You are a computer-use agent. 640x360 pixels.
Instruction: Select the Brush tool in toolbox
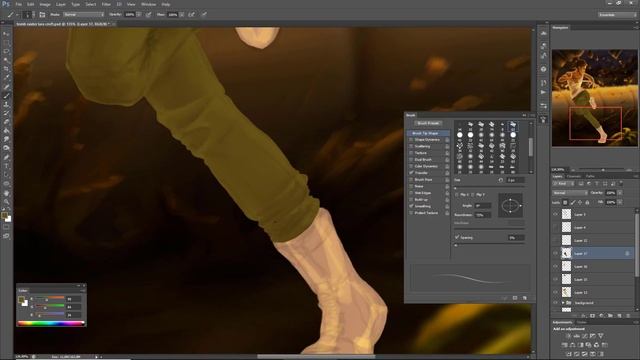pos(6,96)
